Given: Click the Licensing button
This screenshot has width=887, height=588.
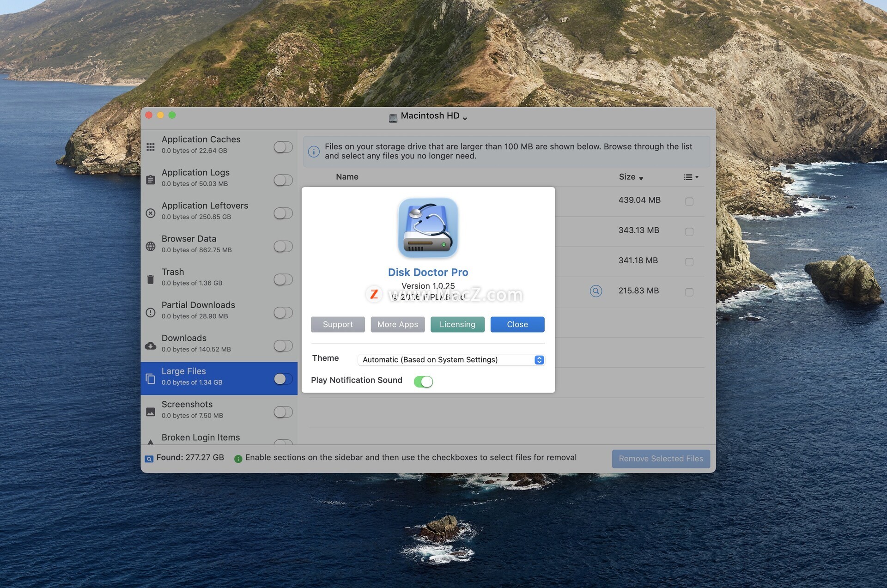Looking at the screenshot, I should click(x=457, y=324).
